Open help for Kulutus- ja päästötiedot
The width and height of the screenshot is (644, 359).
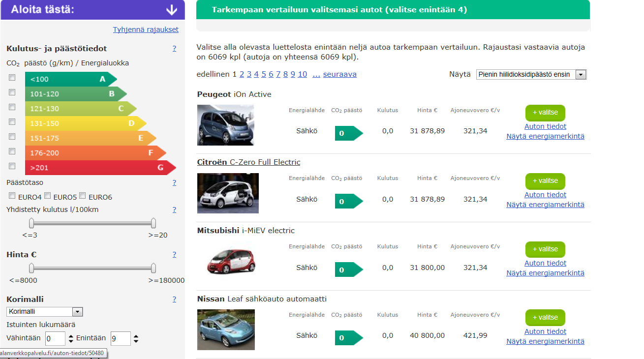(x=174, y=48)
